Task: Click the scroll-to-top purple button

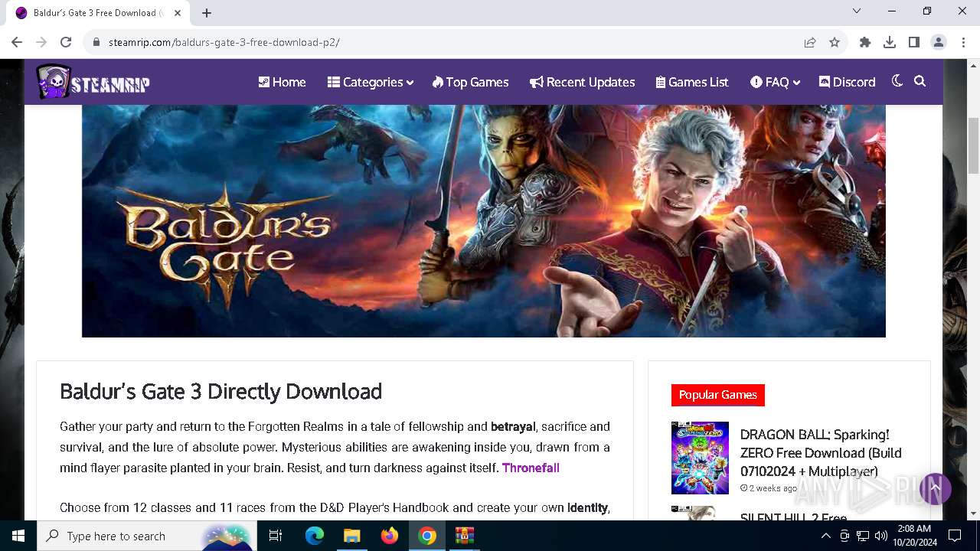Action: pyautogui.click(x=935, y=488)
